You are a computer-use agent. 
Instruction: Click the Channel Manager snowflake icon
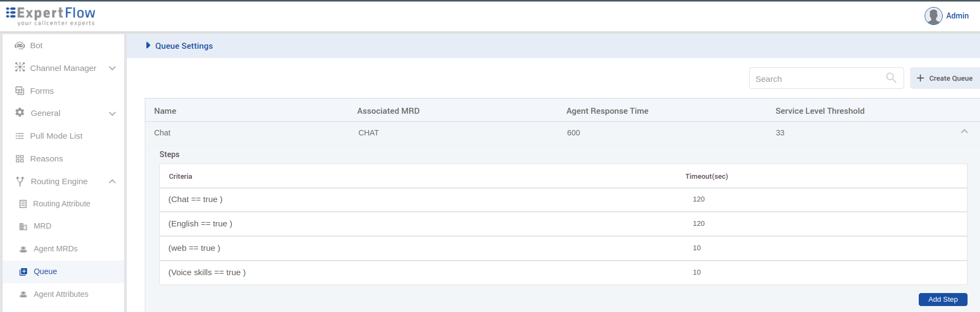click(20, 67)
